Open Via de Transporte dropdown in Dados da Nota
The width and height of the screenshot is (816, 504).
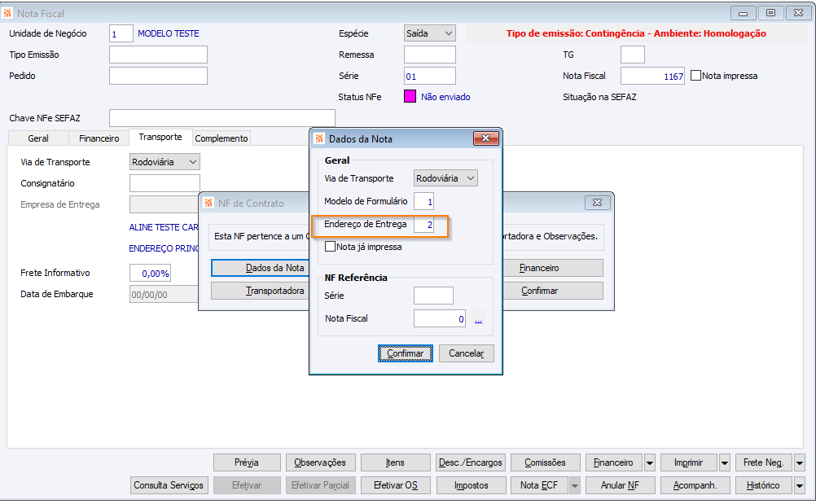pos(446,177)
